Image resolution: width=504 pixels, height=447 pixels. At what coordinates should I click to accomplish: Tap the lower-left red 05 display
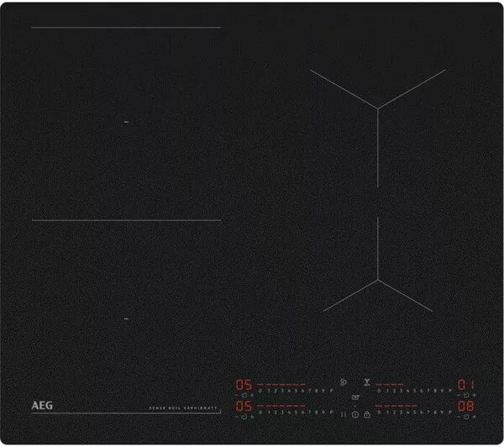[x=244, y=406]
